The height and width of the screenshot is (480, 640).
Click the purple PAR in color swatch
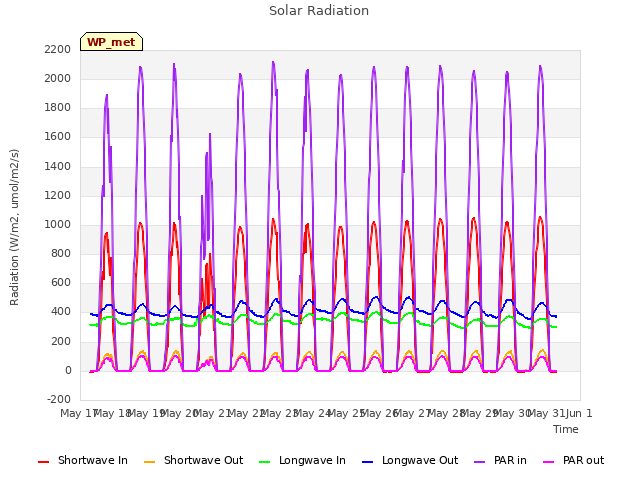point(480,462)
